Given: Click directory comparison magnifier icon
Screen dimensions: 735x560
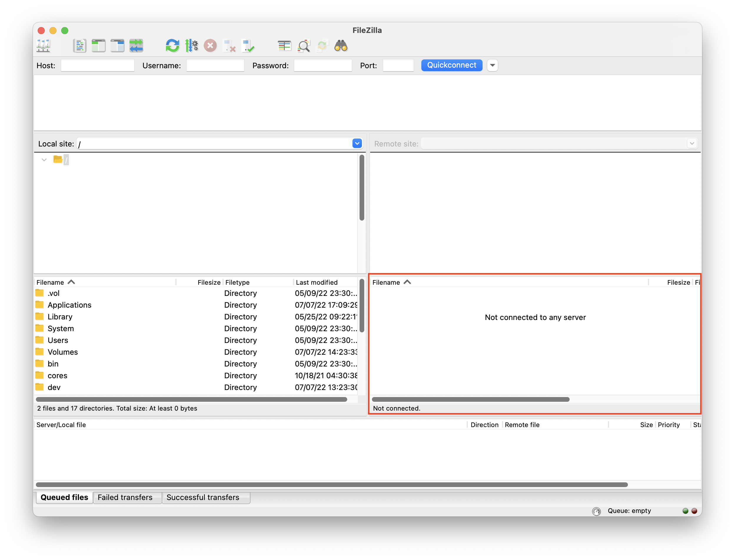Looking at the screenshot, I should (x=303, y=46).
